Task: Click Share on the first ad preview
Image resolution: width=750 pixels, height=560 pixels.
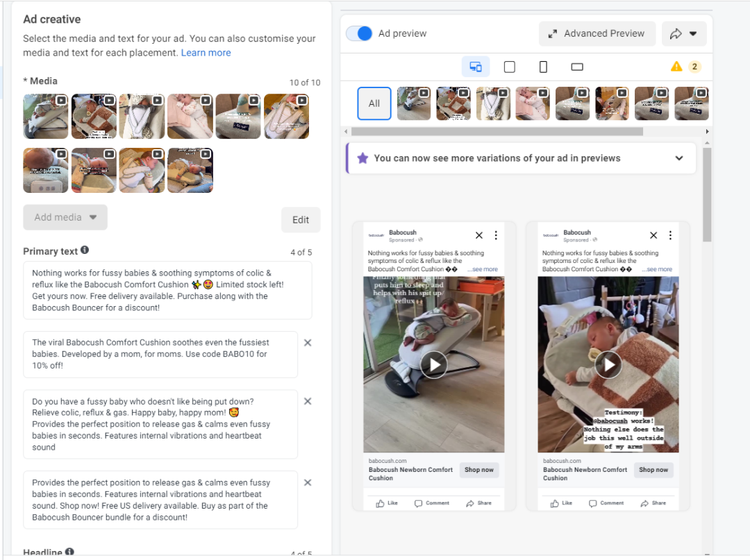Action: (x=478, y=503)
